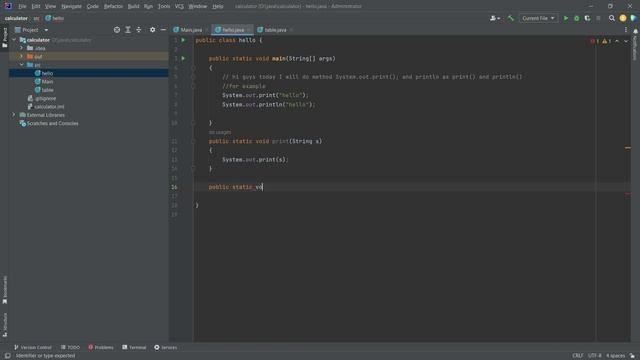The image size is (640, 360).
Task: Toggle the Bookmarks tool window side tab
Action: [4, 290]
